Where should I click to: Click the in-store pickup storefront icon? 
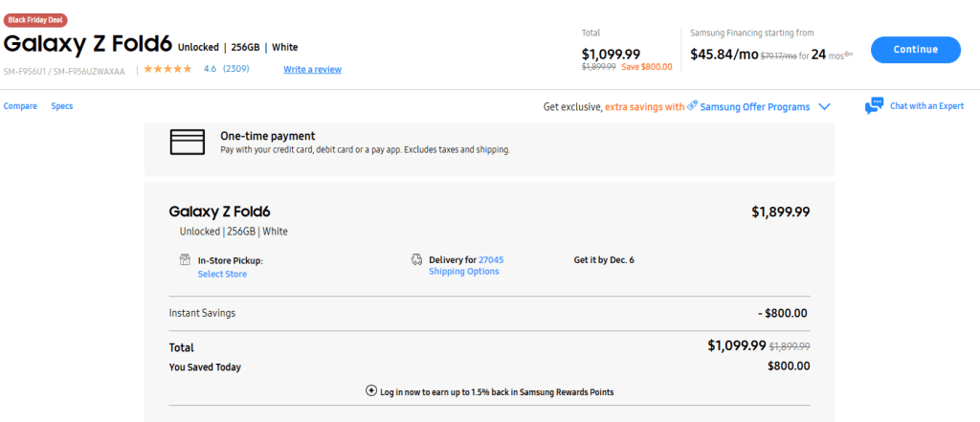[186, 259]
